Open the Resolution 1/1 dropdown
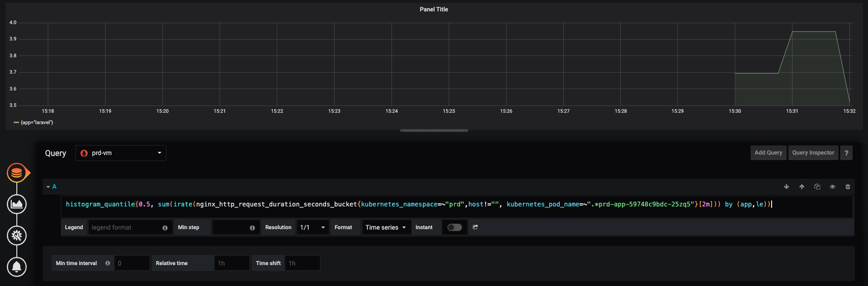 click(313, 227)
